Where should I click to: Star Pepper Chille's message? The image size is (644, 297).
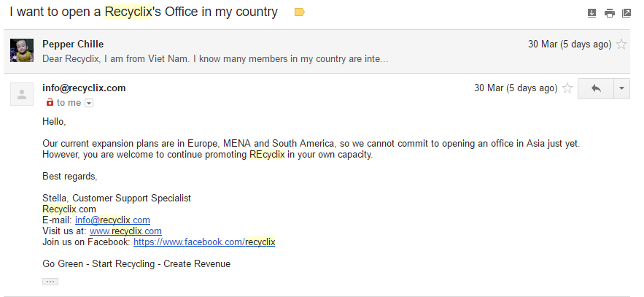pyautogui.click(x=621, y=45)
